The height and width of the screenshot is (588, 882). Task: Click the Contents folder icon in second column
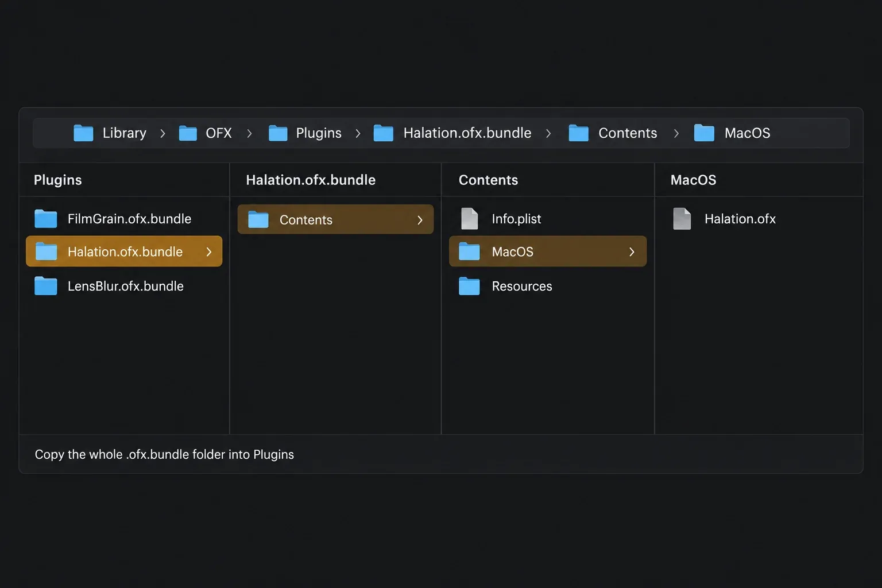(x=258, y=219)
